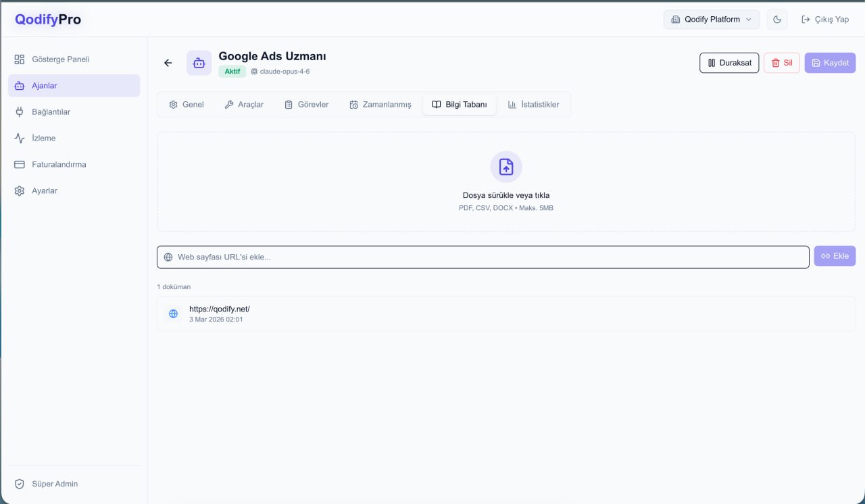
Task: Open Bağlantılar plug icon in sidebar
Action: coord(20,112)
